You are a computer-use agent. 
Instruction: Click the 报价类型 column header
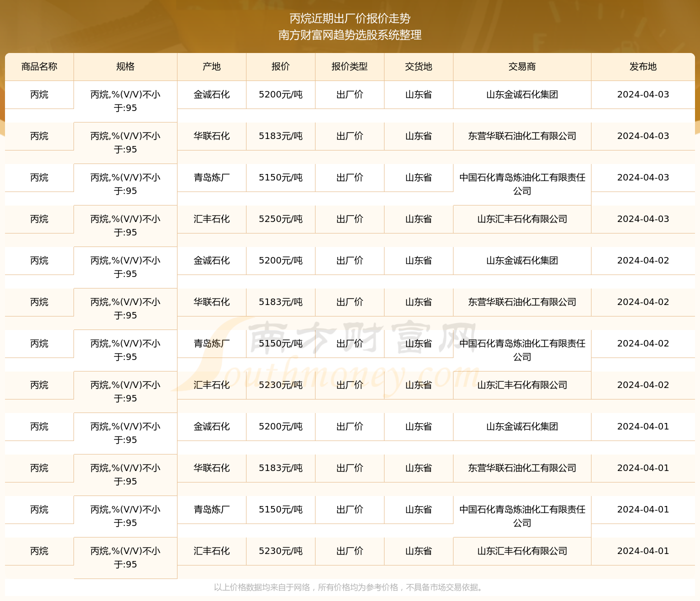349,66
